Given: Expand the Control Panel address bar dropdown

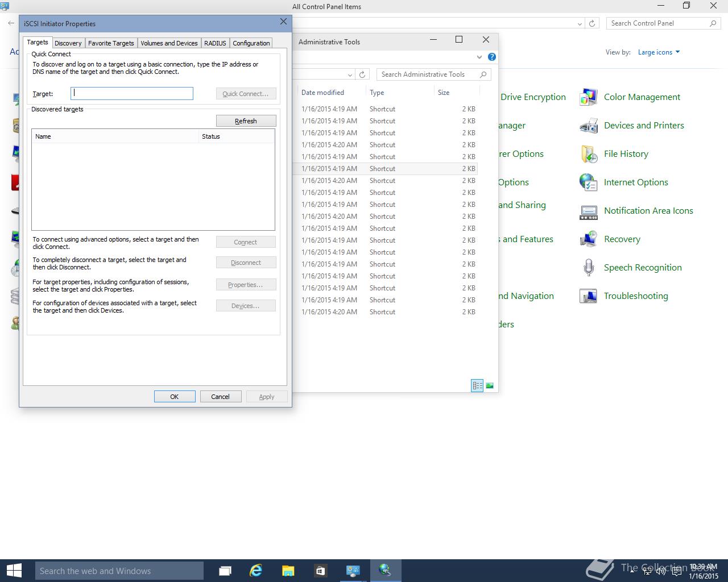Looking at the screenshot, I should (580, 23).
